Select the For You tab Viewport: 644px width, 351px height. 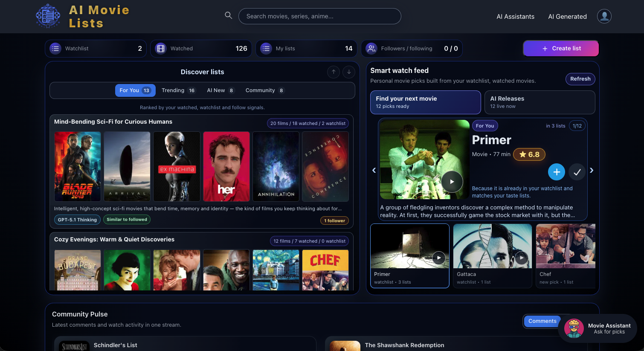135,90
